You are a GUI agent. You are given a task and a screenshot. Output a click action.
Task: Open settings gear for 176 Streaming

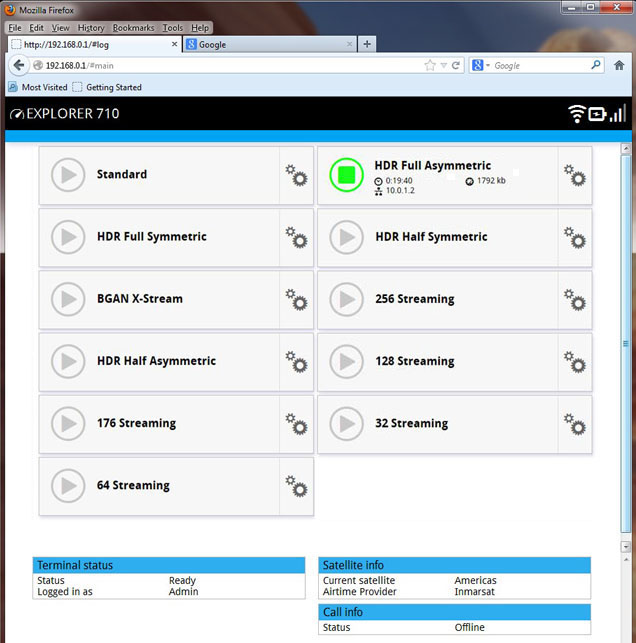(x=296, y=424)
